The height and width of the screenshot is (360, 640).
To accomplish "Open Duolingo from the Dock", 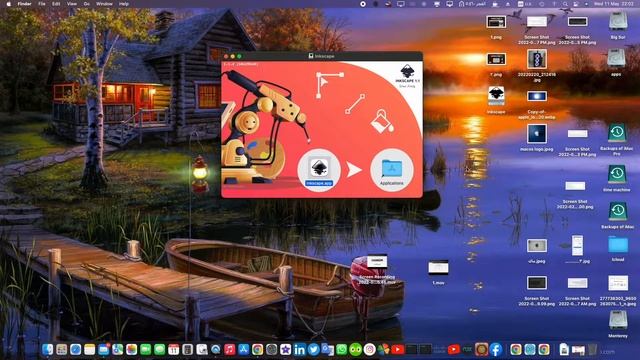I will pyautogui.click(x=356, y=349).
